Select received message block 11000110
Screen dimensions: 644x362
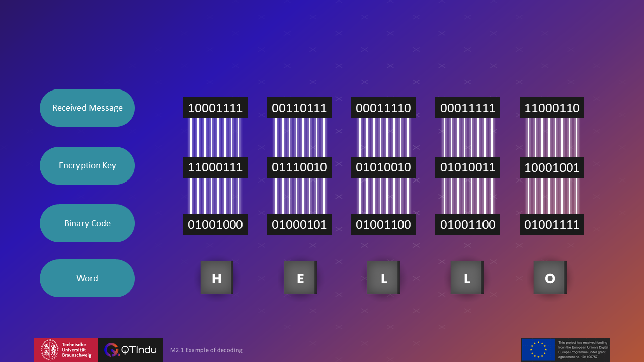point(552,108)
